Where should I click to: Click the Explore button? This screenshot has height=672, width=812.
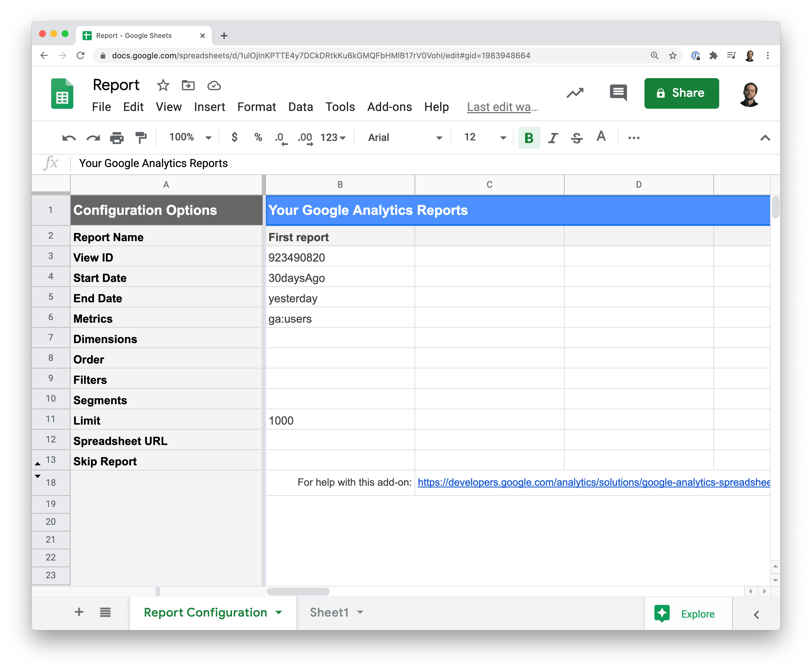click(x=688, y=614)
